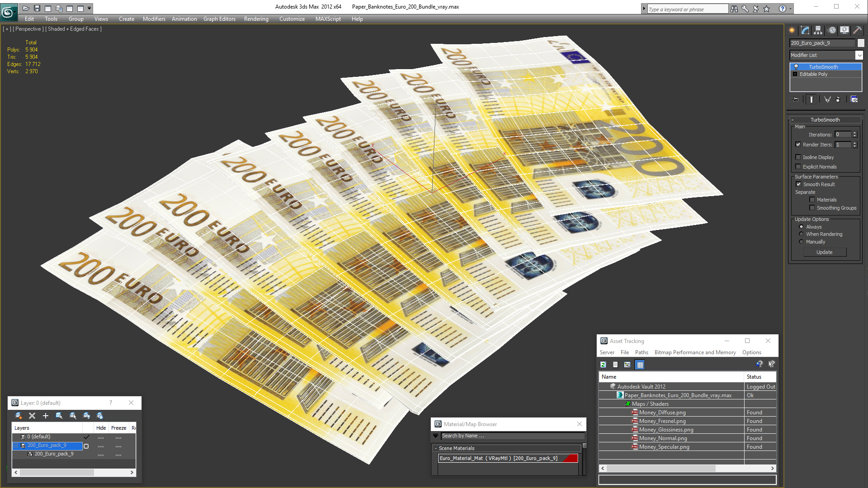
Task: Enable Separate by Smoothing Groups checkbox
Action: 812,208
